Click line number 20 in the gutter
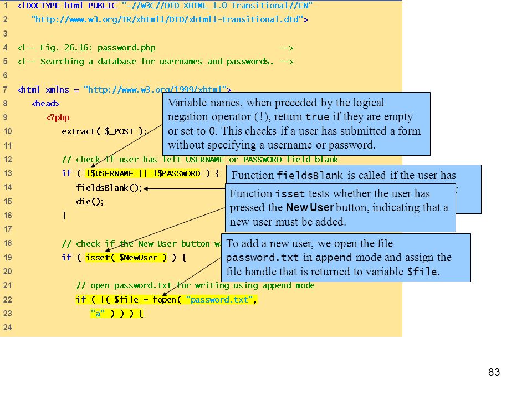532x399 pixels. pos(7,272)
